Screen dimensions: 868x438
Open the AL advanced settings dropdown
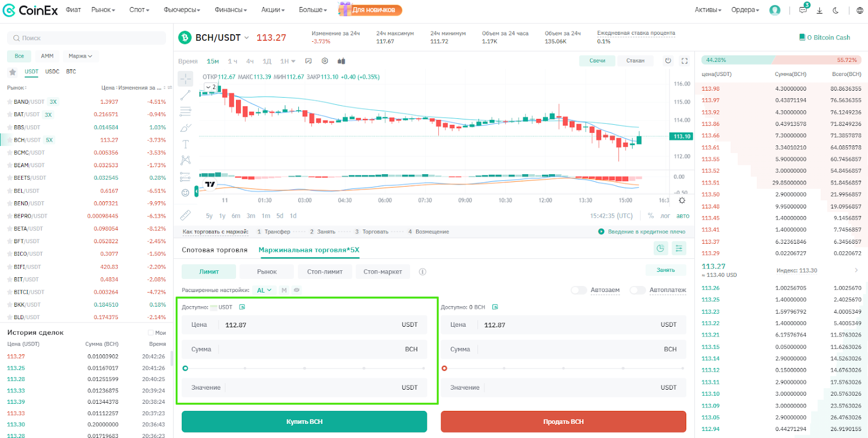click(264, 290)
